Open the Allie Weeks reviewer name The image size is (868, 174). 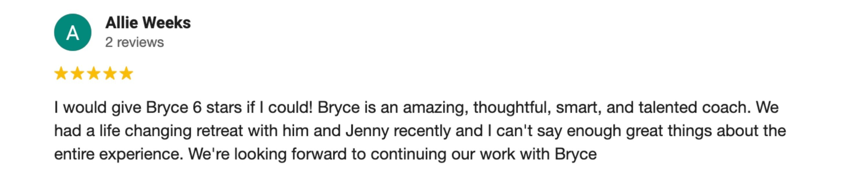point(148,23)
